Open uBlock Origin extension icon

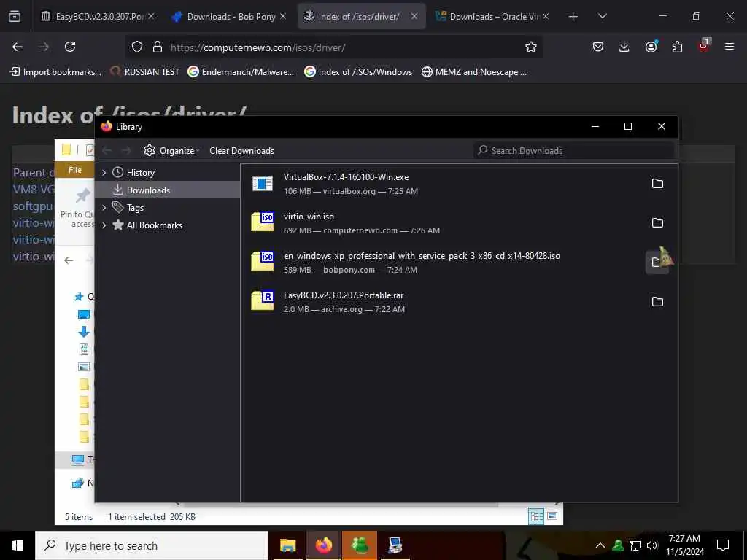coord(704,46)
